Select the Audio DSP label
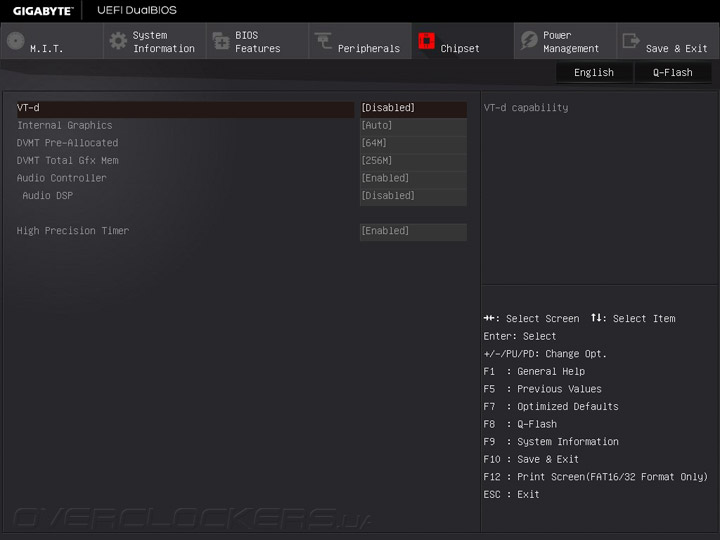 48,196
